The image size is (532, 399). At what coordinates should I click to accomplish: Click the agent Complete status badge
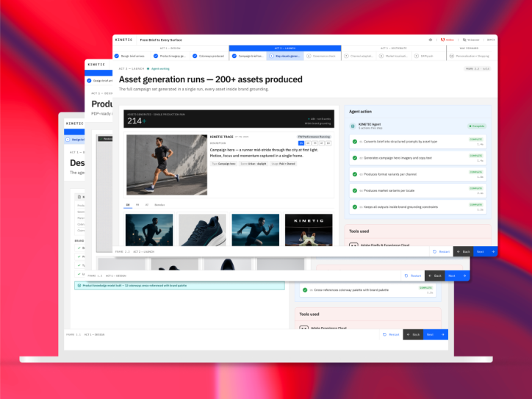(477, 126)
